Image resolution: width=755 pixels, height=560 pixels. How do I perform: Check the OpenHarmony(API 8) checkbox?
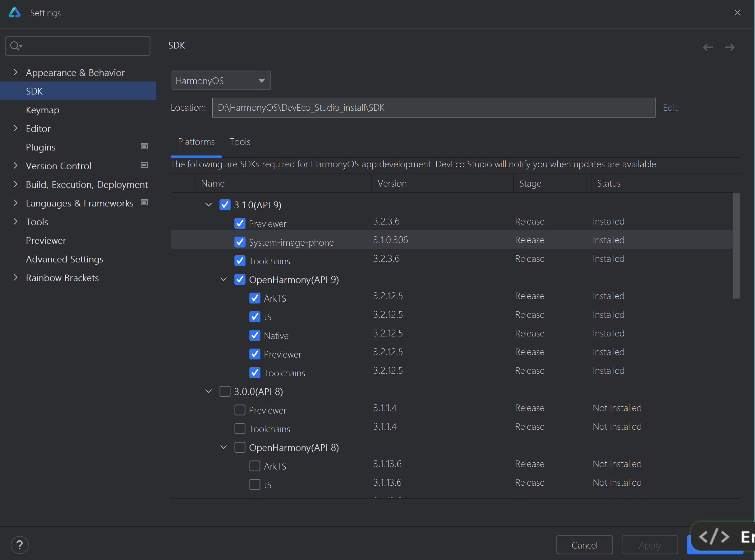[240, 447]
